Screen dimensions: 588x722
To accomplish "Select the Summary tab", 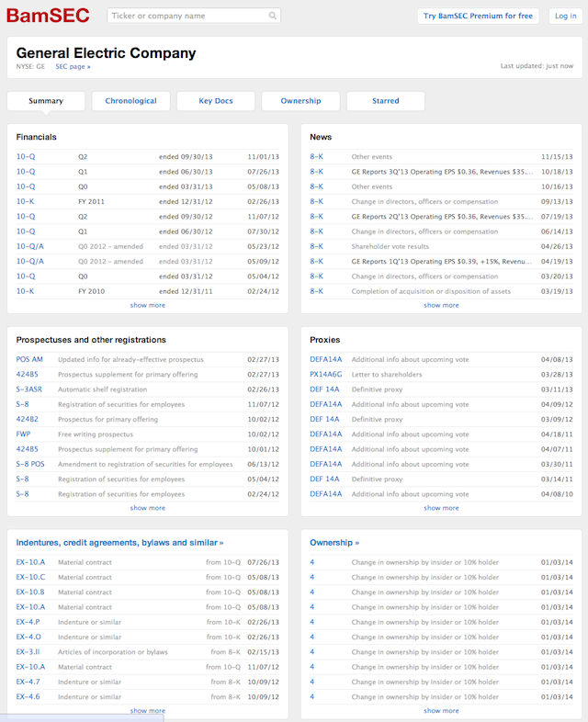I will click(46, 101).
